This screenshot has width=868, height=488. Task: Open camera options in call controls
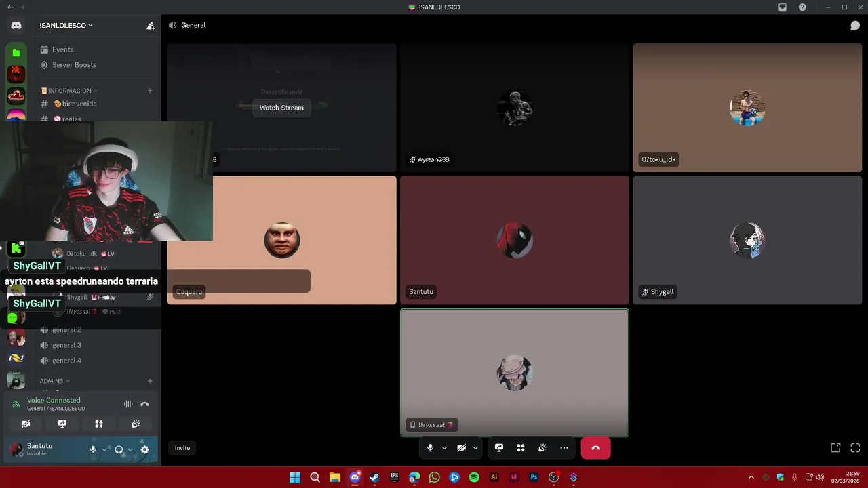pyautogui.click(x=475, y=448)
